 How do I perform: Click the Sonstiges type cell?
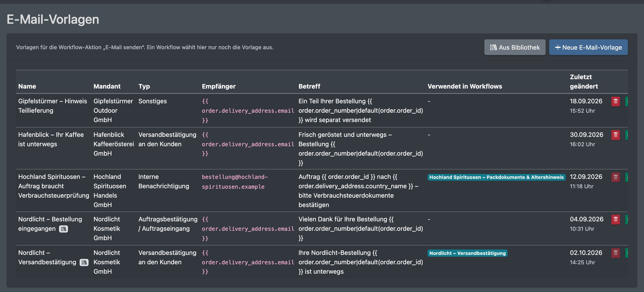[153, 101]
